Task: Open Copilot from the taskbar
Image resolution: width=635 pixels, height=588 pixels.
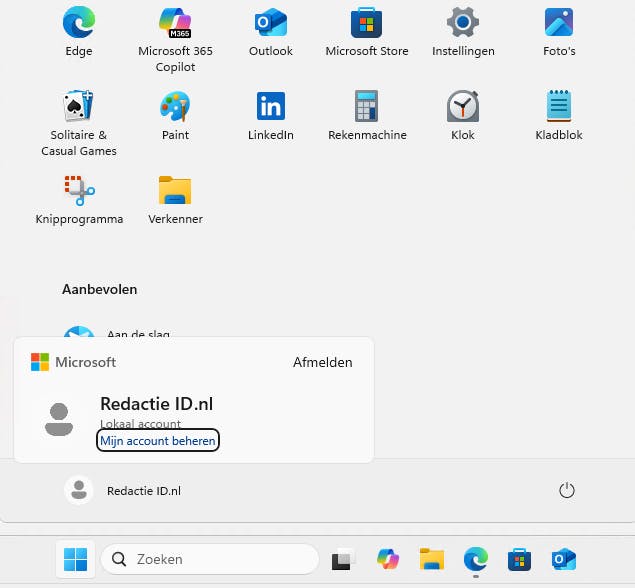Action: [388, 559]
